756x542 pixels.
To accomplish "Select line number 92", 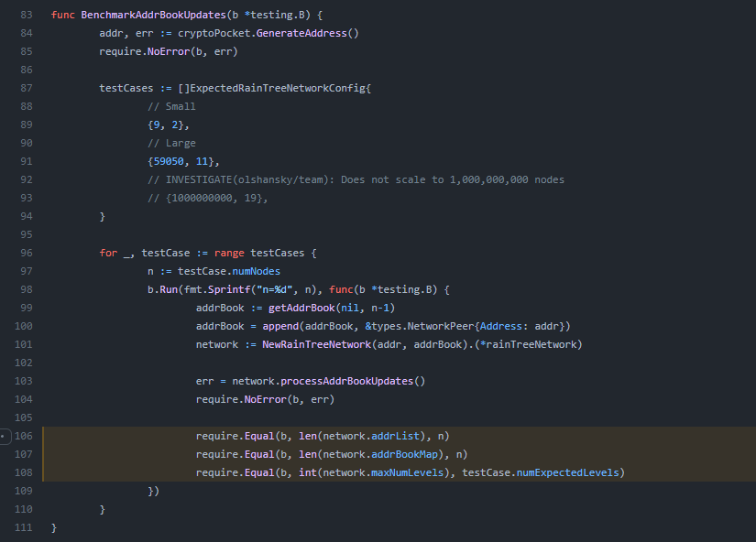I will 27,179.
